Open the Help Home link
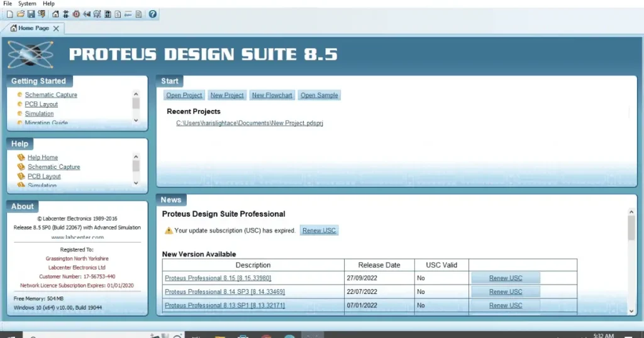Screen dimensions: 644x338 click(x=43, y=158)
